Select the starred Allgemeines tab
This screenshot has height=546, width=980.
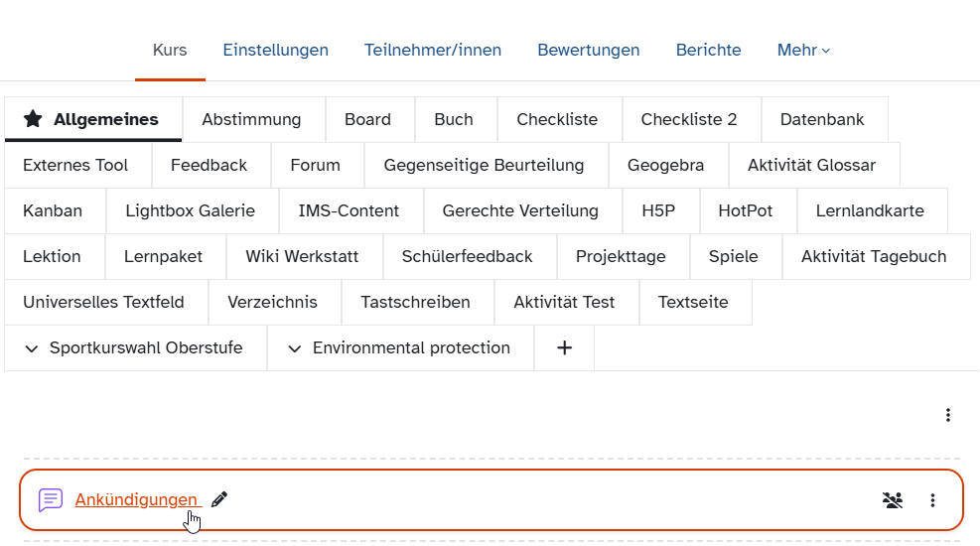(92, 119)
